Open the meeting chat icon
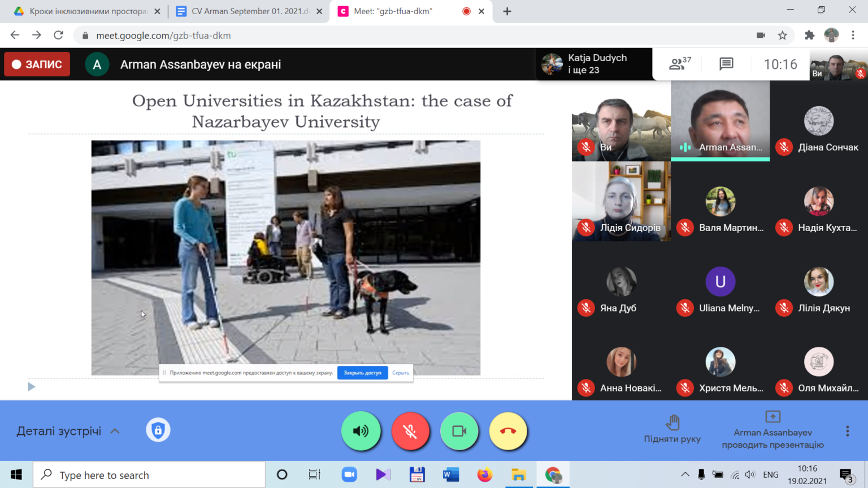 click(x=726, y=64)
